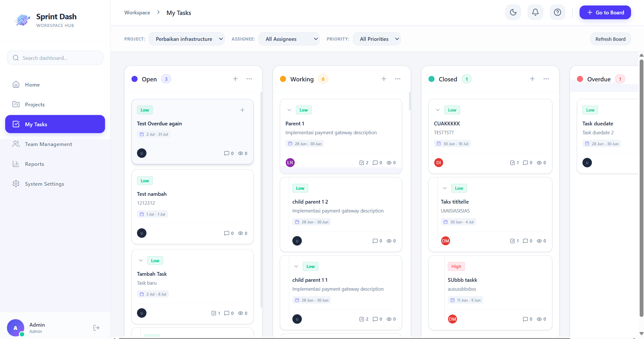This screenshot has height=339, width=644.
Task: Click watchers eye icon on SUbbb taskk
Action: click(539, 319)
